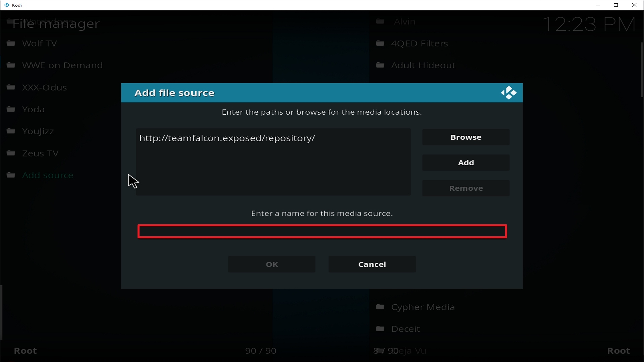
Task: Open the 4QED Filters folder icon
Action: click(380, 43)
